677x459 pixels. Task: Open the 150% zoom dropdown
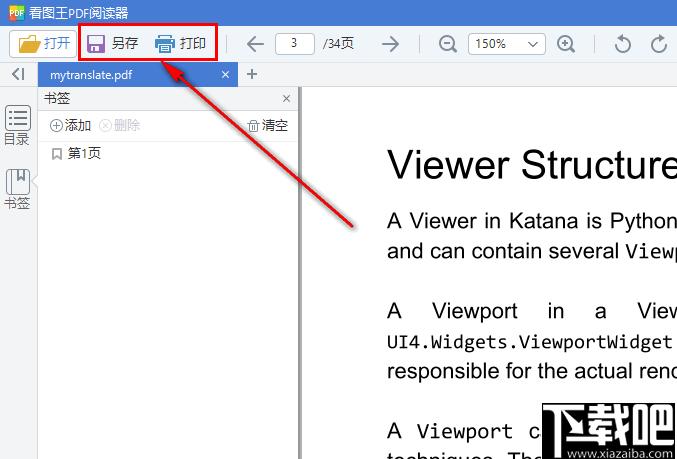[x=507, y=44]
